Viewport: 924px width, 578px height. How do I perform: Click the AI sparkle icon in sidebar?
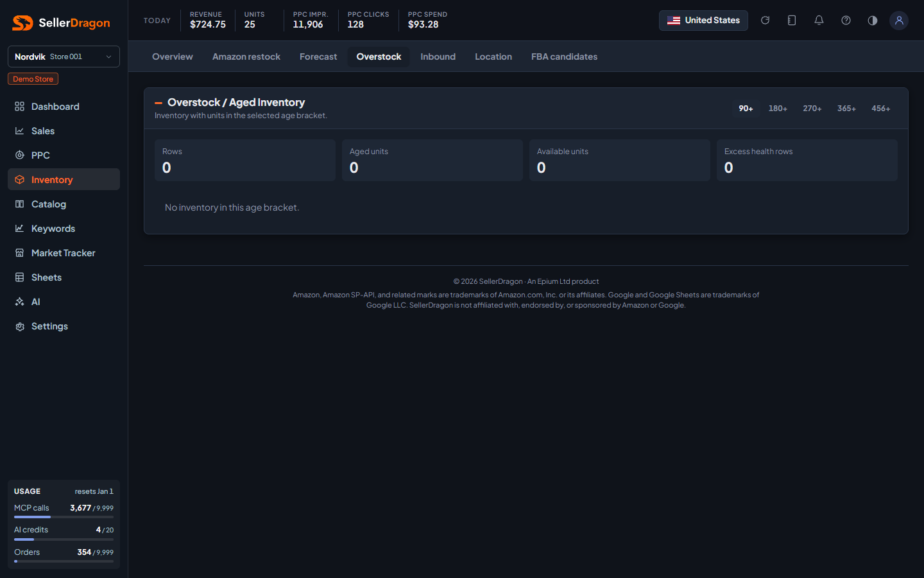(20, 302)
